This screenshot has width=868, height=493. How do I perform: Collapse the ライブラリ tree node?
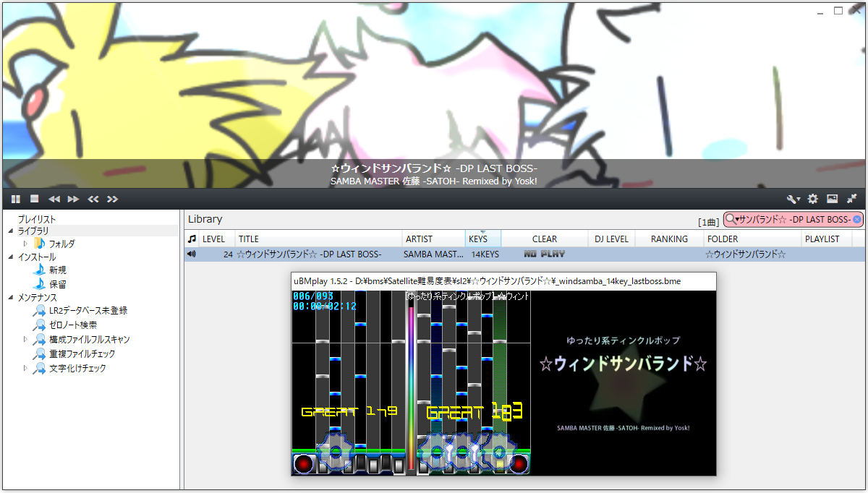click(x=11, y=231)
